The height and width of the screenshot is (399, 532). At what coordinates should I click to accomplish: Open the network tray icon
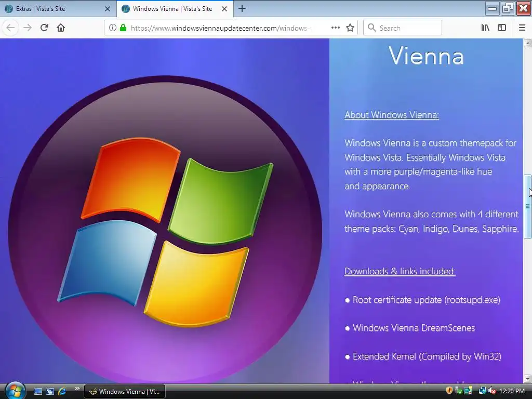tap(482, 391)
